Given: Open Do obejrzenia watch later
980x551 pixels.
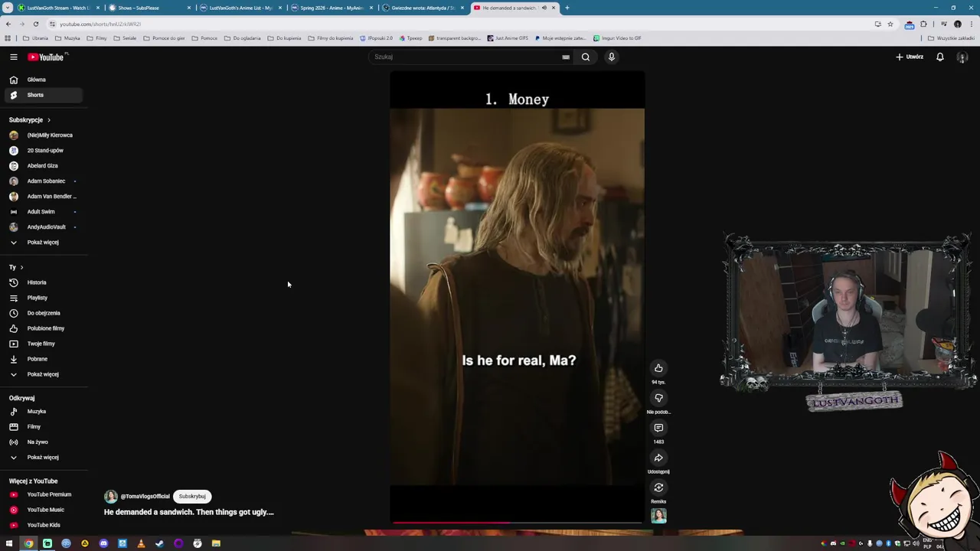Looking at the screenshot, I should (44, 313).
